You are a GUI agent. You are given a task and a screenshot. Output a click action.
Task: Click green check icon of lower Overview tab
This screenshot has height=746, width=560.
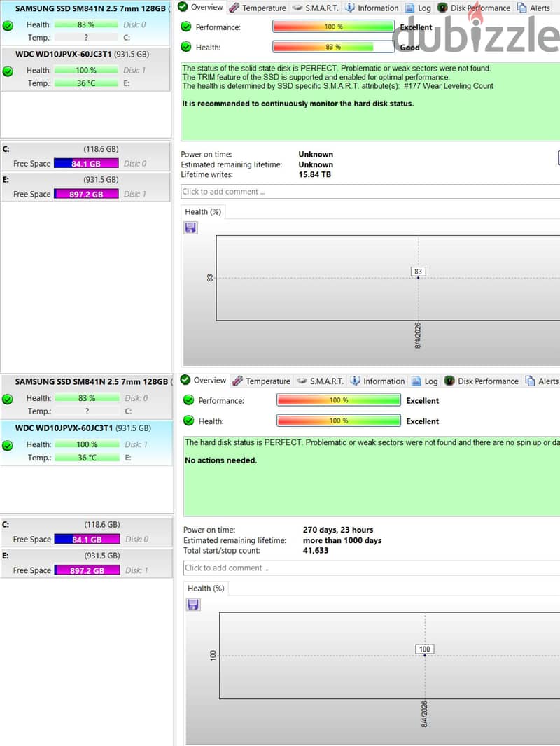[x=185, y=380]
